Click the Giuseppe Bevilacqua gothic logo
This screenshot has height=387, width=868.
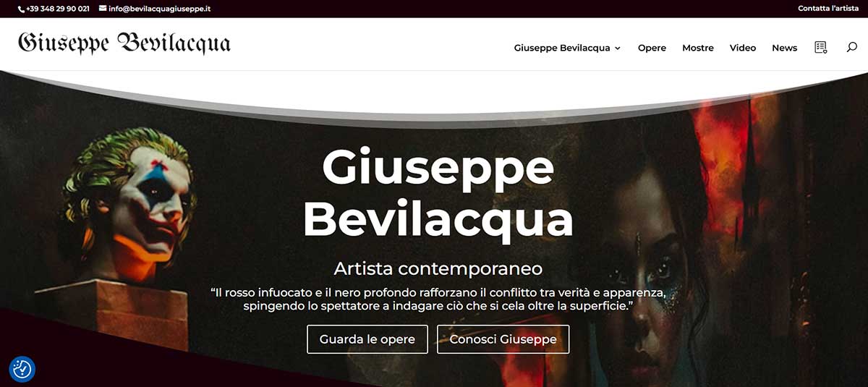coord(124,43)
